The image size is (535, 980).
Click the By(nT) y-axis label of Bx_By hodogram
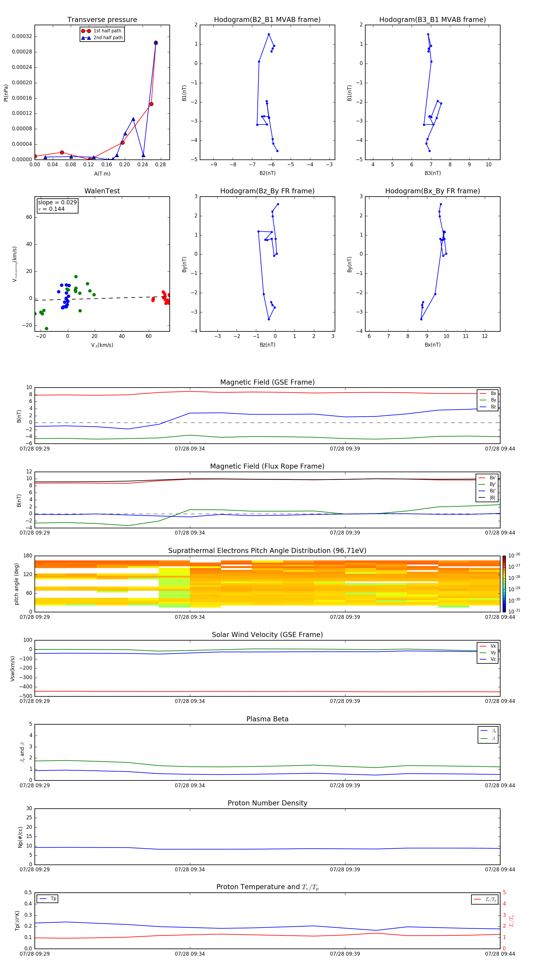(x=350, y=264)
